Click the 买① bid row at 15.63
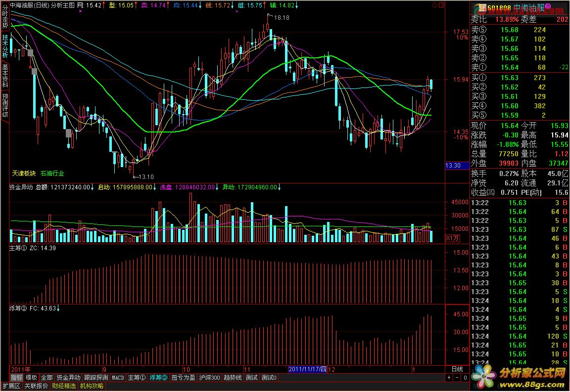The image size is (570, 392). (x=520, y=78)
